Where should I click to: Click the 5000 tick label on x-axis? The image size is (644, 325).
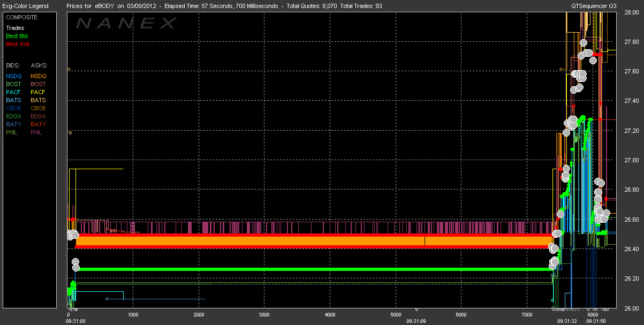click(x=396, y=315)
